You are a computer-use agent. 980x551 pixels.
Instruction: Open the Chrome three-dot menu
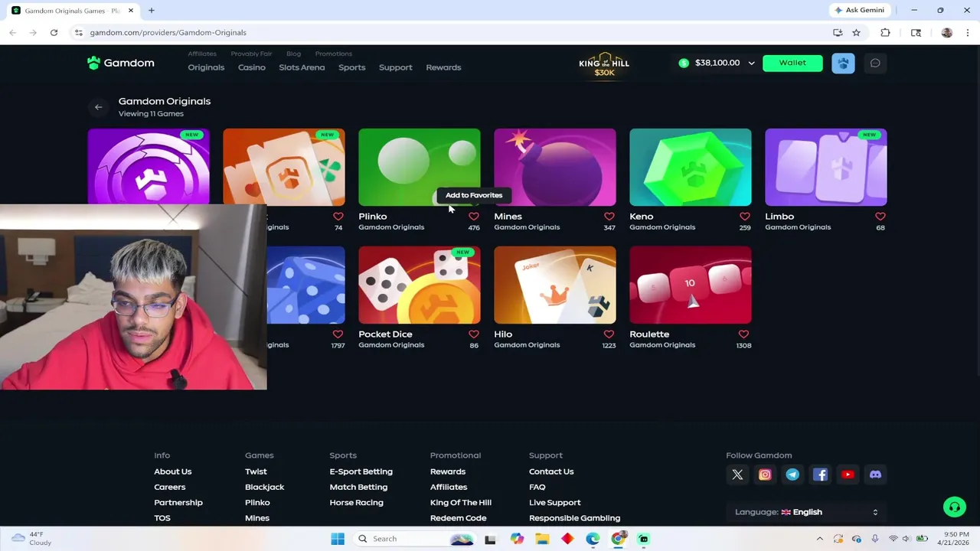pyautogui.click(x=968, y=33)
